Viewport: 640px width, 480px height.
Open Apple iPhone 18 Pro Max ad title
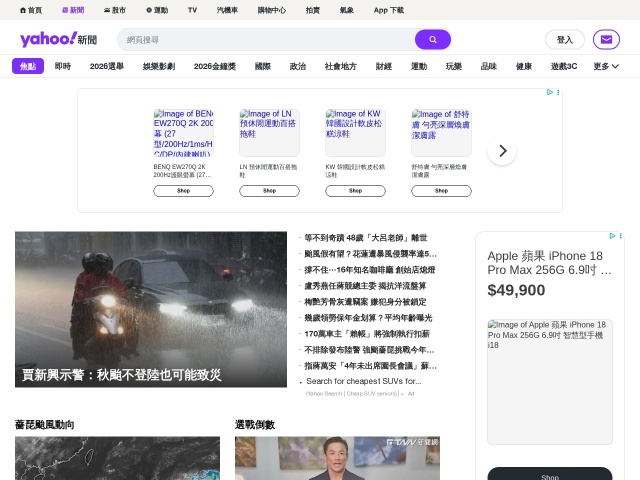tap(549, 263)
